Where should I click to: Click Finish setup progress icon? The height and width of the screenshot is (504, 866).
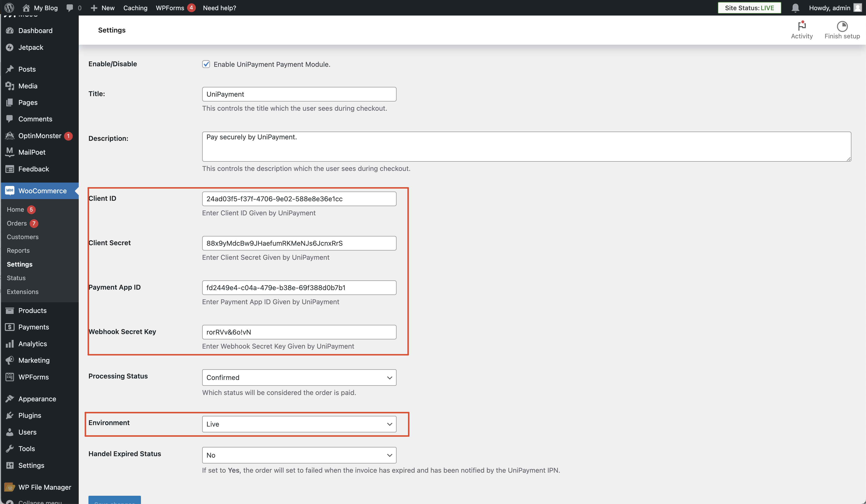(842, 26)
